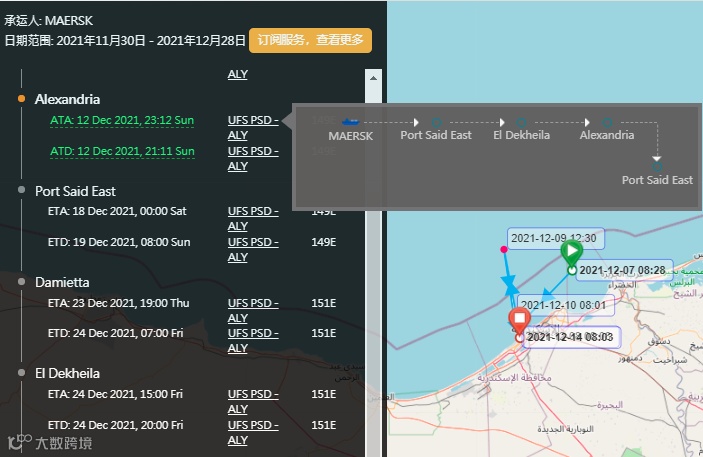Open UFS PSD - ALY link for Port Said East ETD
Viewport: 703px width, 457px height.
pyautogui.click(x=253, y=249)
